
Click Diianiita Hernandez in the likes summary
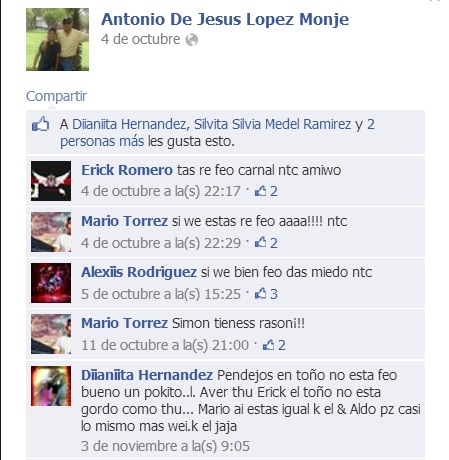click(x=129, y=124)
